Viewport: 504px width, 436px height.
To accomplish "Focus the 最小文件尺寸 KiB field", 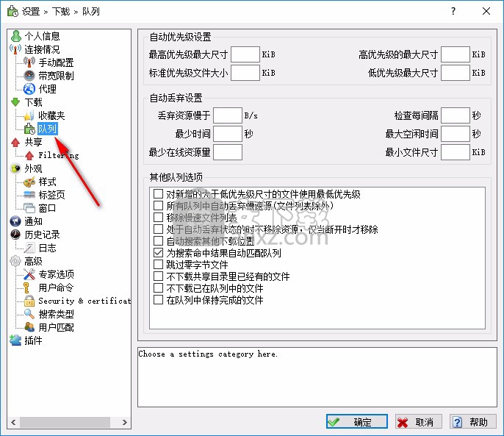I will pyautogui.click(x=456, y=152).
